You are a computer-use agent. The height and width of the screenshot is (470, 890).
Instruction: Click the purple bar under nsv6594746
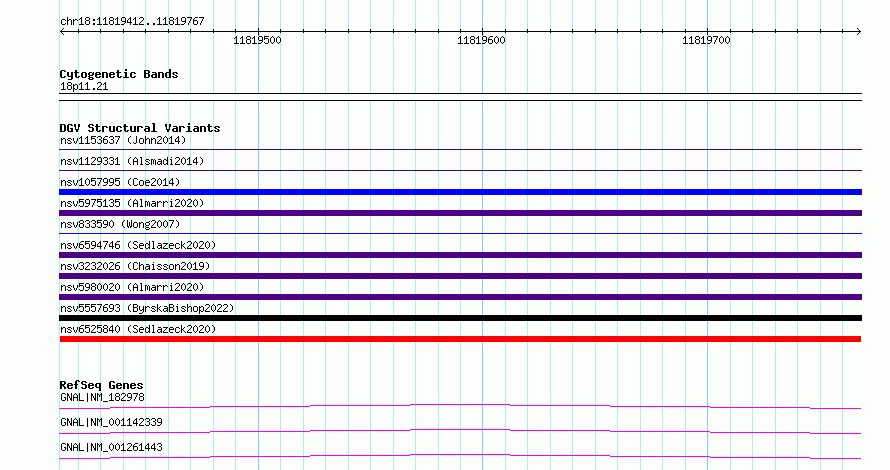click(460, 255)
